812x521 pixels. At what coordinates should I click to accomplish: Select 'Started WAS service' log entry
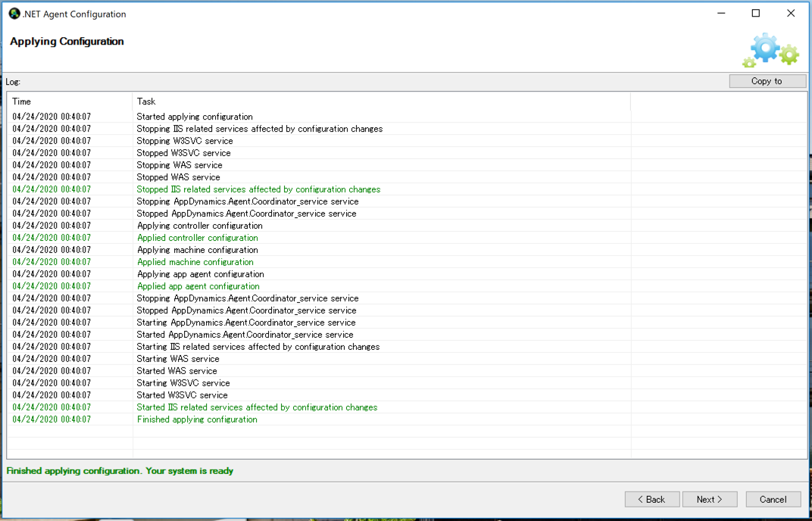click(x=176, y=371)
